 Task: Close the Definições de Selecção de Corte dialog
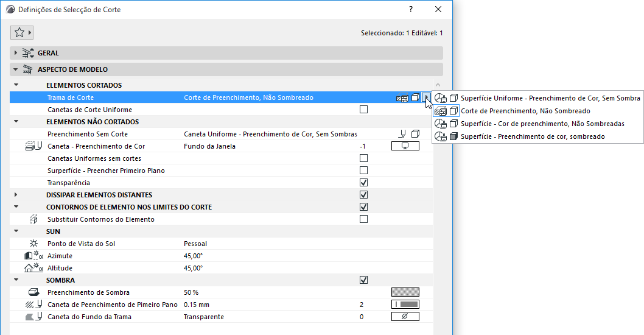click(x=438, y=9)
